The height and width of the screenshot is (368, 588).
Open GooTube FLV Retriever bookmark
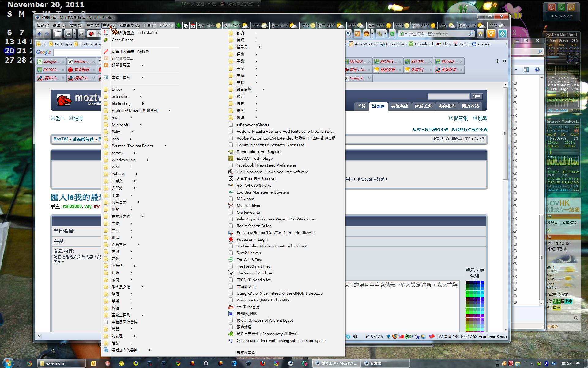tap(257, 178)
